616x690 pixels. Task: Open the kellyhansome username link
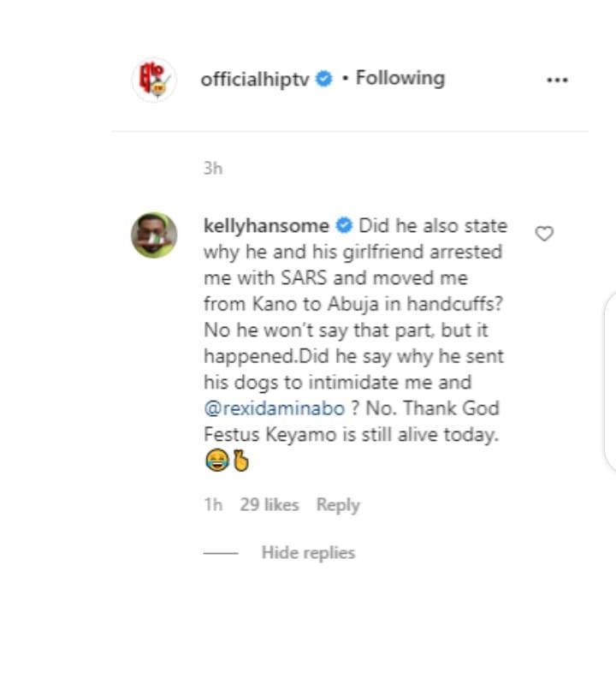pos(266,226)
